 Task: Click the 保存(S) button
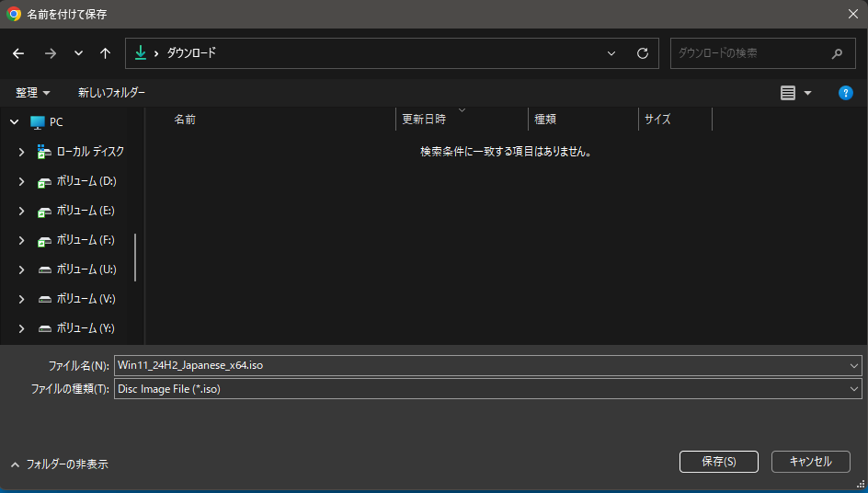(718, 462)
